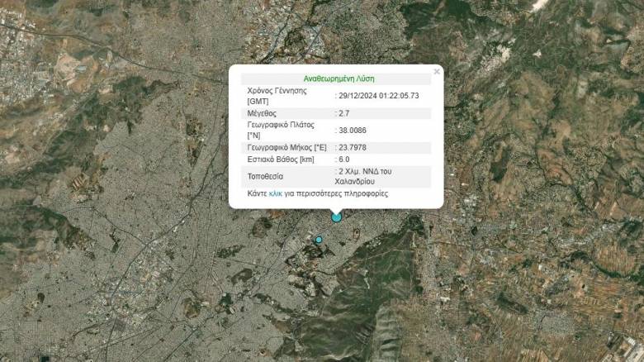Close the earthquake info popup

[x=437, y=72]
